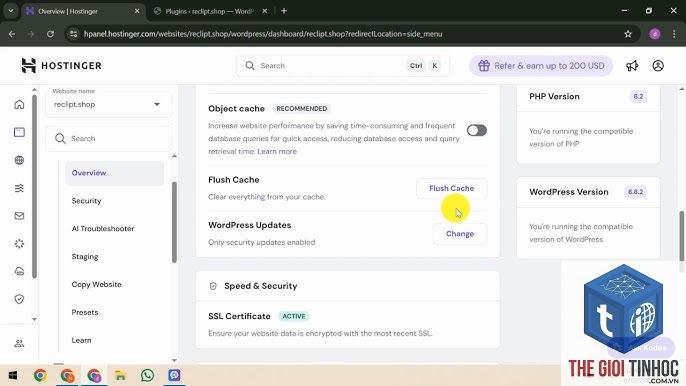Open Windows Start menu
The width and height of the screenshot is (686, 386).
[x=13, y=375]
